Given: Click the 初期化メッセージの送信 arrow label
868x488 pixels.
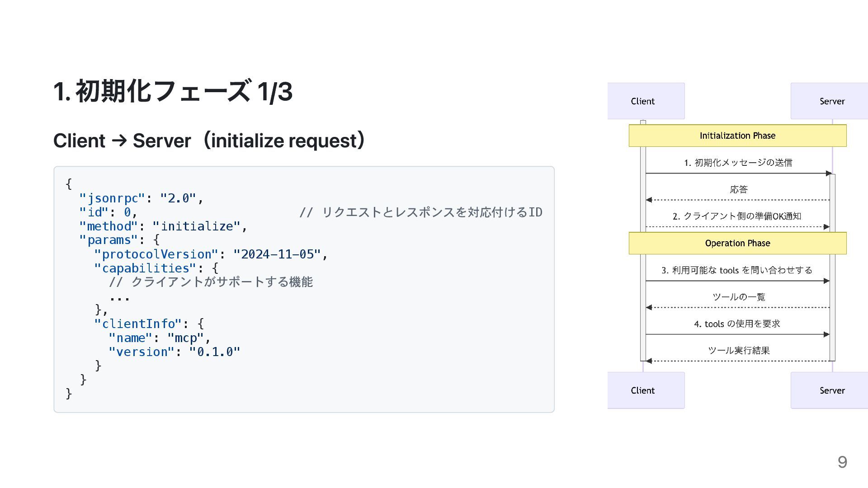Looking at the screenshot, I should point(738,163).
